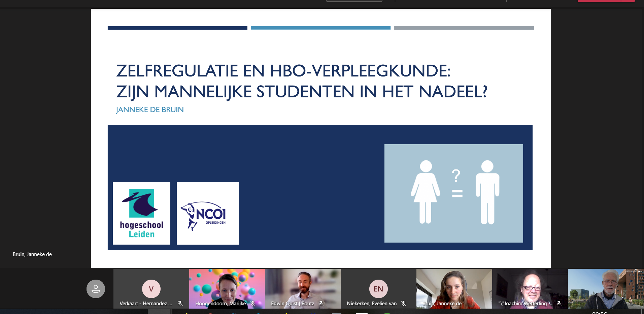Viewport: 644px width, 314px height.
Task: Click the muted mic icon beside Niekerken, Evelien van
Action: coord(403,304)
